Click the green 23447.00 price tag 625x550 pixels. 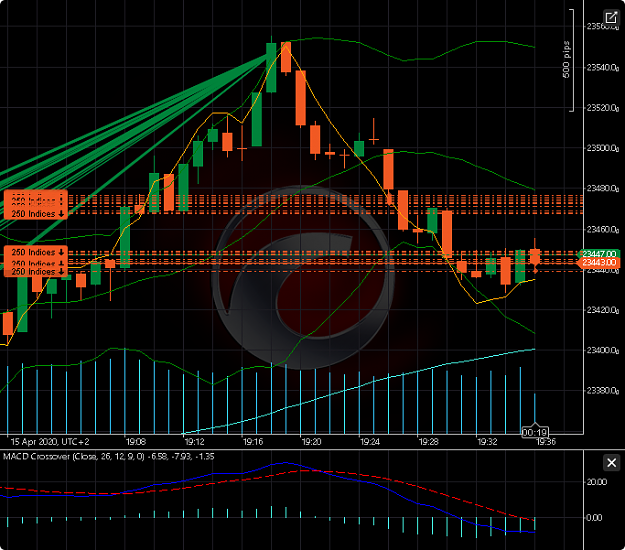tap(599, 254)
